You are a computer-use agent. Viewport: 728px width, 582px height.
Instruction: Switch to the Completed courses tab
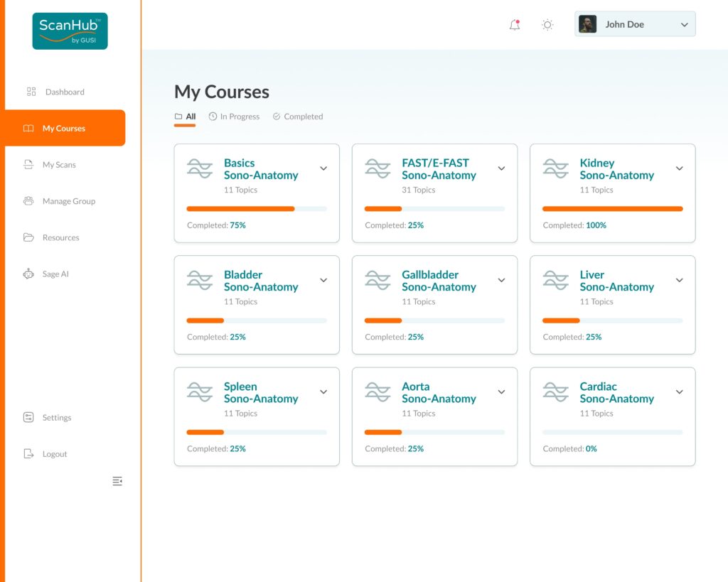pos(297,117)
